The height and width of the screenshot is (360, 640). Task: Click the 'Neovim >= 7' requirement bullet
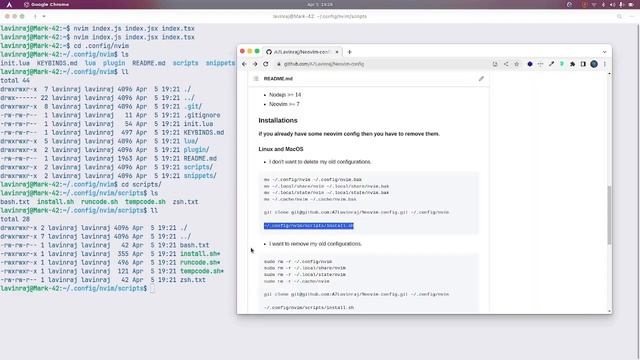(284, 104)
